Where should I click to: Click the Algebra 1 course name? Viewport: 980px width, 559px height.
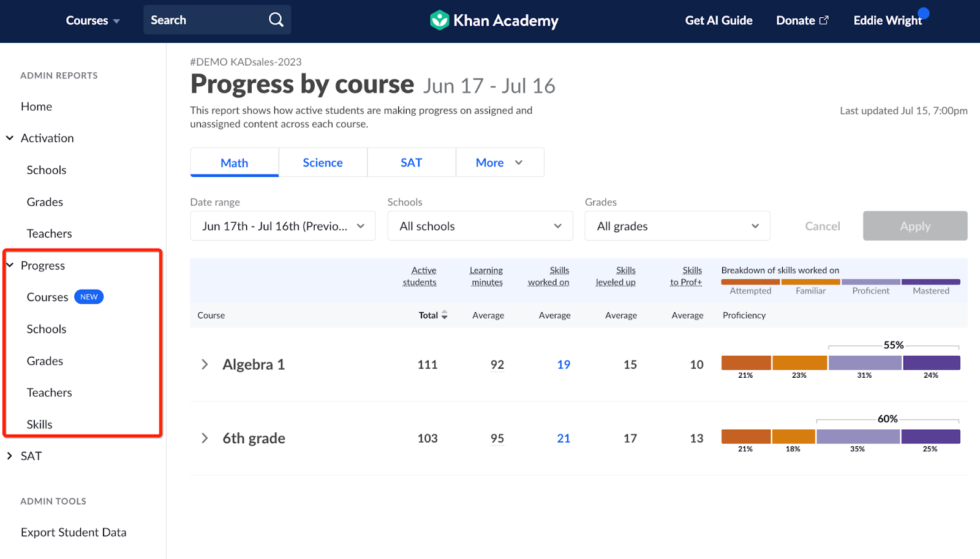254,365
